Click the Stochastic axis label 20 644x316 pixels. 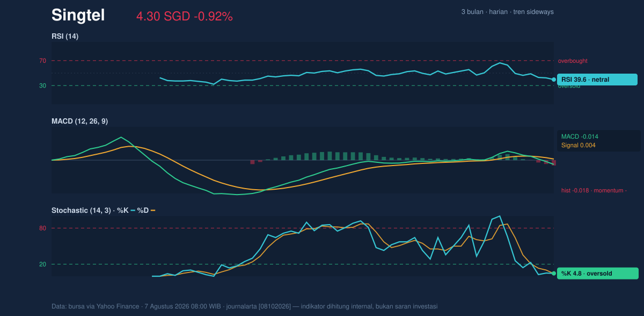coord(42,264)
